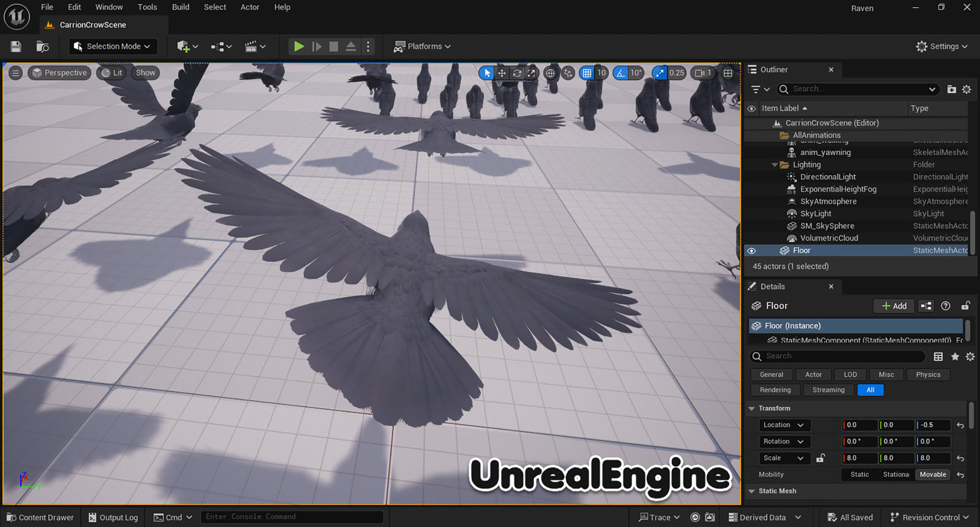Start Play in Editor

coord(299,46)
